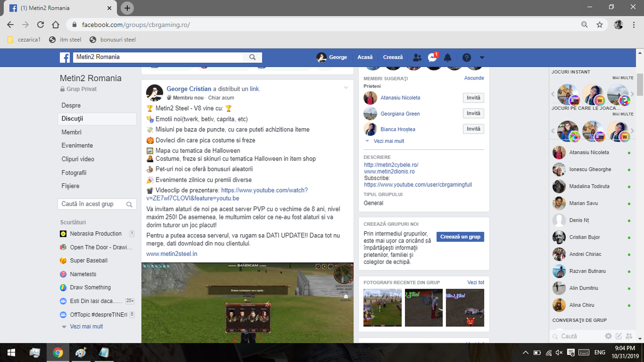Click George Cristian's post avatar
The image size is (644, 362).
tap(154, 93)
